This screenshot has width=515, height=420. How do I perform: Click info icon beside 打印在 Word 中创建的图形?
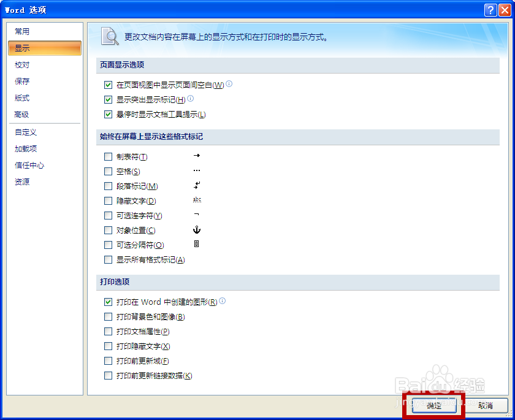point(223,301)
